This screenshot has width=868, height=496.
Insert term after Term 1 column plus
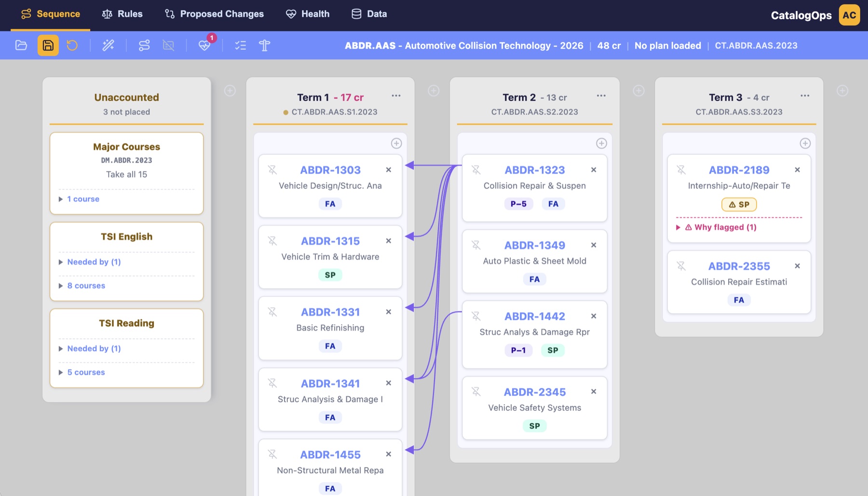coord(434,91)
